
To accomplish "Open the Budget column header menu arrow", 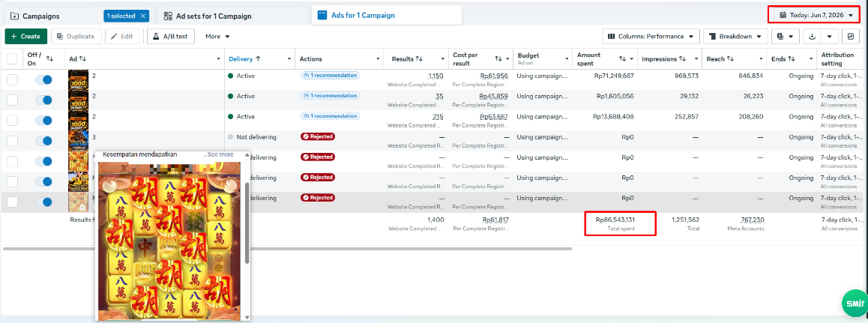I will click(567, 58).
